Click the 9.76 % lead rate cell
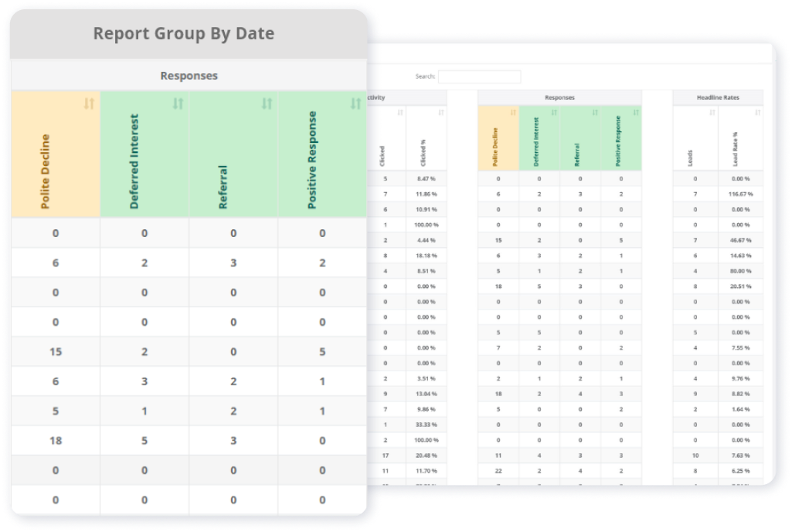The width and height of the screenshot is (792, 532). click(740, 378)
